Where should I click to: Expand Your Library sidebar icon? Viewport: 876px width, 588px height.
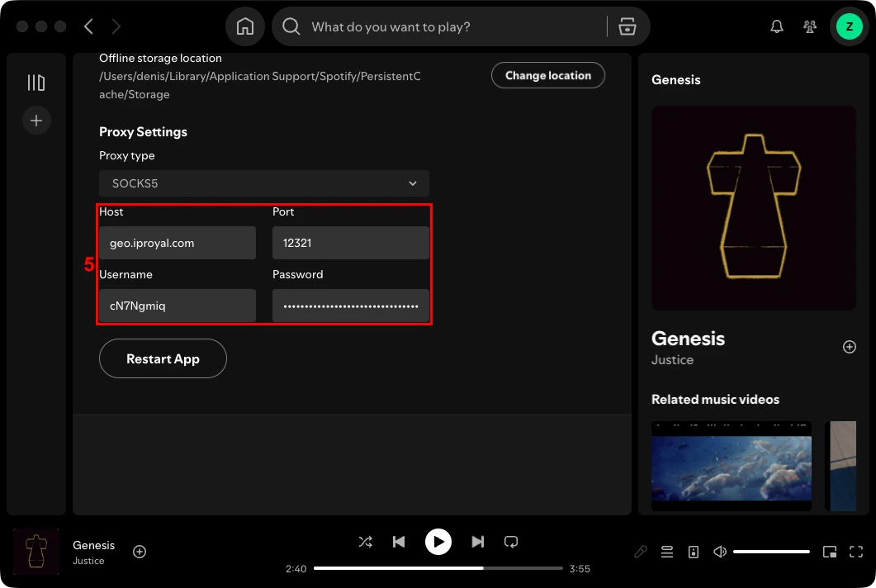coord(36,83)
